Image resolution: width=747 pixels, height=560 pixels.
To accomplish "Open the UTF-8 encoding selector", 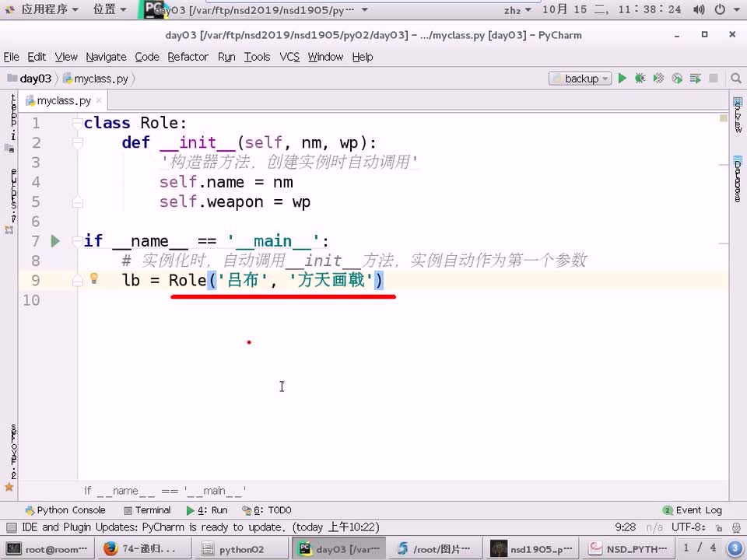I will click(689, 527).
